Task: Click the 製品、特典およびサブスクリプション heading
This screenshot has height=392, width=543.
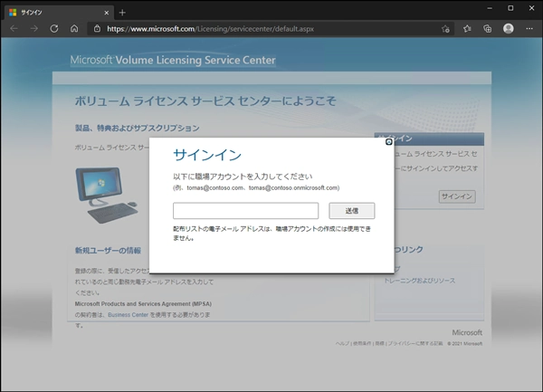Action: tap(138, 129)
